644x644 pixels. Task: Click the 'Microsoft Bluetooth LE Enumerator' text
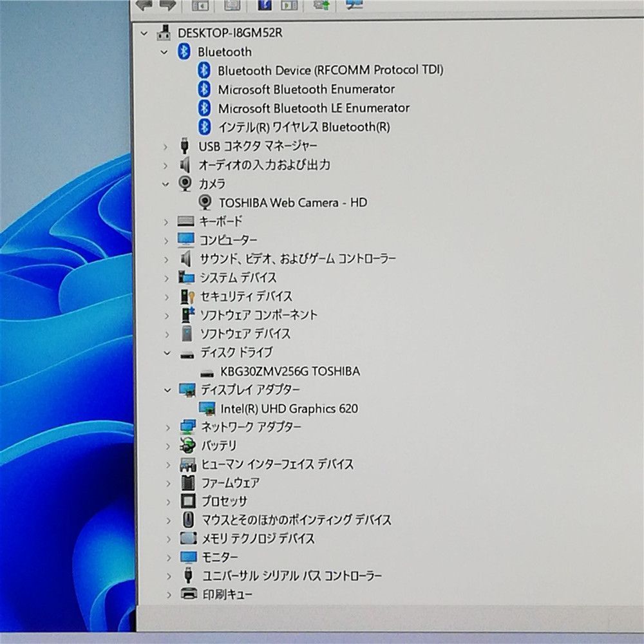coord(314,108)
